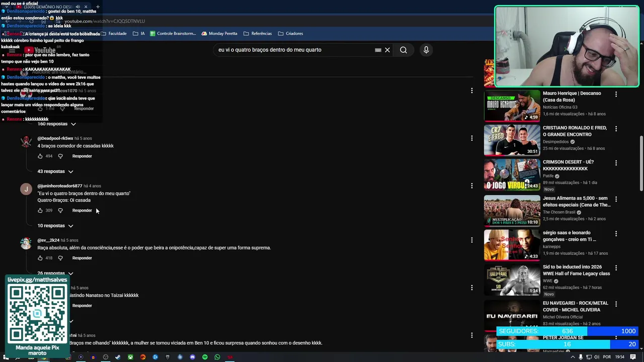Click the YouTube page vertical scrollbar

coord(640,163)
